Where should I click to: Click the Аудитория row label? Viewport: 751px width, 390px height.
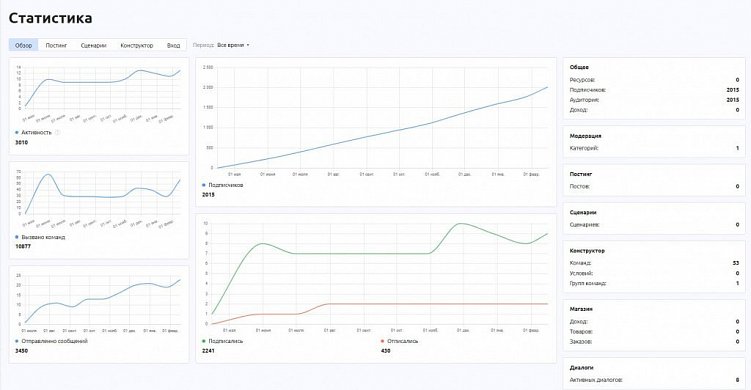coord(584,100)
